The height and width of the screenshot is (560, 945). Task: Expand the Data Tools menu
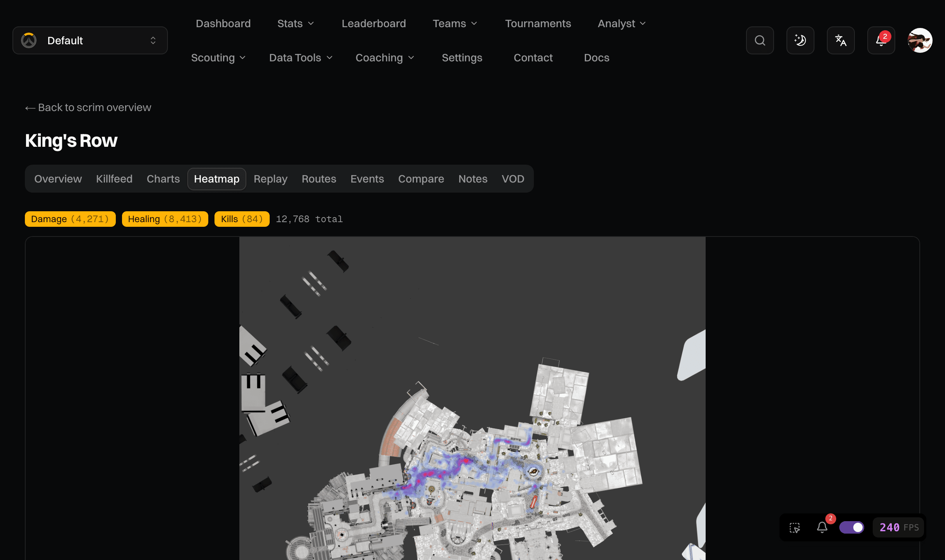pyautogui.click(x=301, y=58)
